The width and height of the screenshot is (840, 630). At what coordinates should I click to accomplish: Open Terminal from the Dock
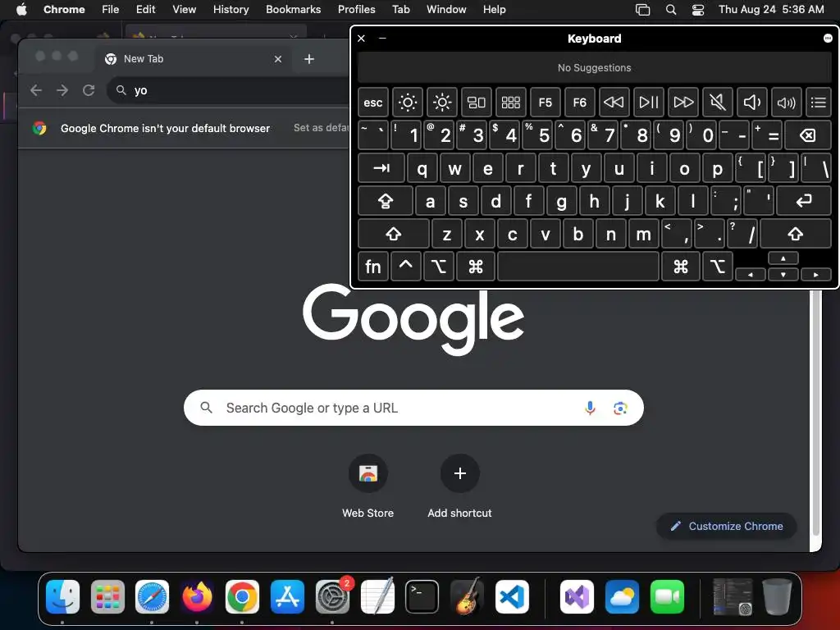[x=422, y=596]
